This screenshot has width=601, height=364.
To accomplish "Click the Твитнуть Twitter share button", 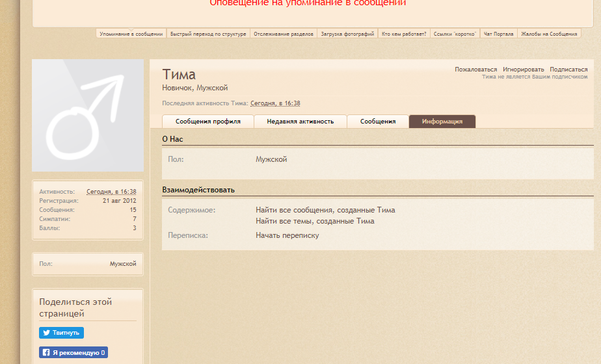I will [61, 333].
